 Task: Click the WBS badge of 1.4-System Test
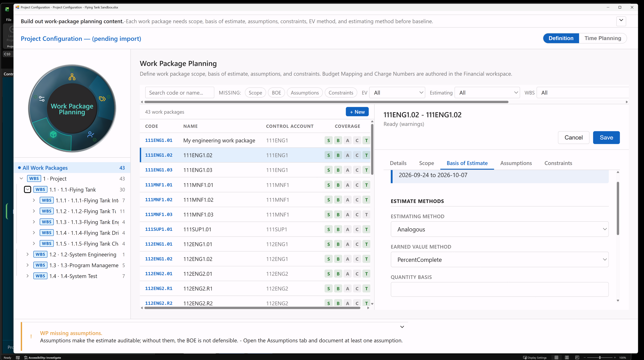[40, 276]
